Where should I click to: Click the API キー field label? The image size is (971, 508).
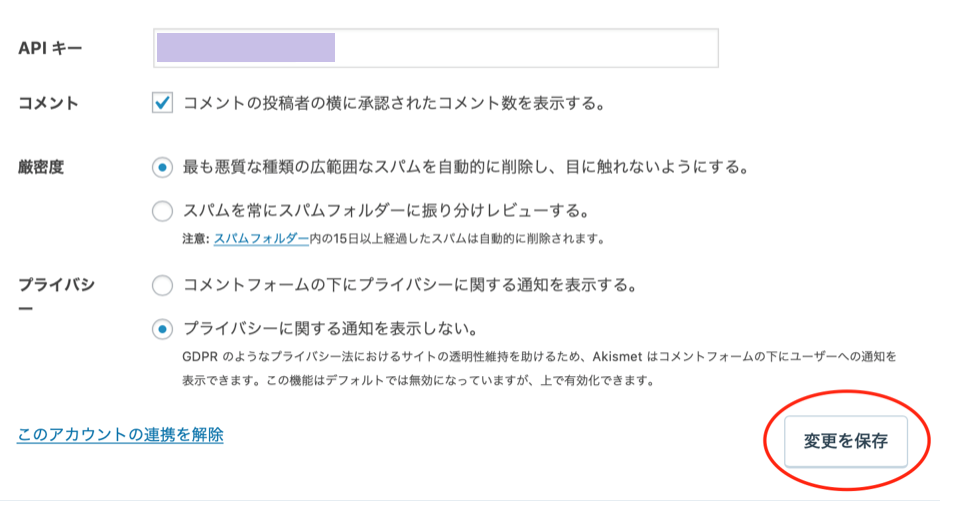tap(50, 48)
